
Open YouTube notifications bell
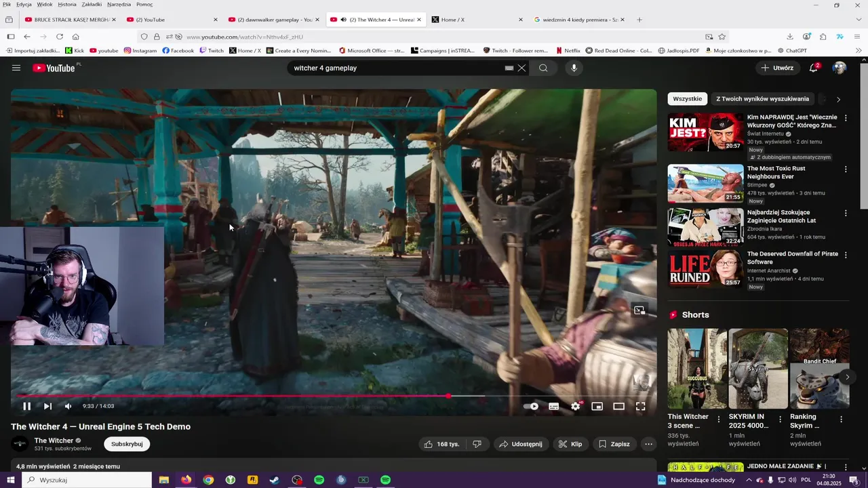814,68
